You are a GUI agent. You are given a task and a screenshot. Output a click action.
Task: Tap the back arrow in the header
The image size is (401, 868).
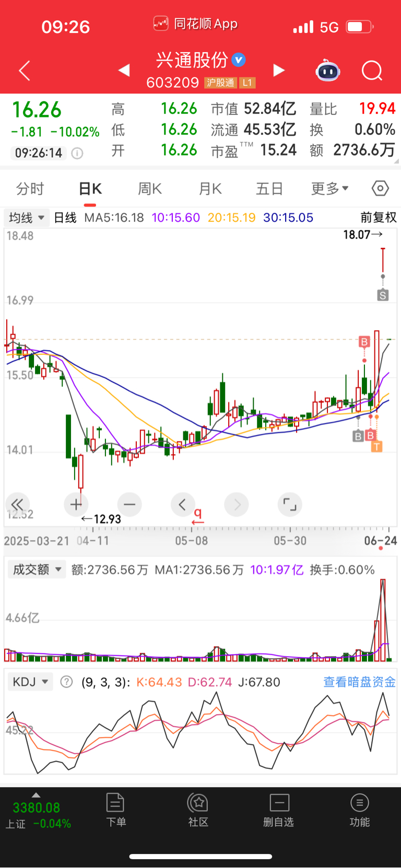(x=25, y=70)
